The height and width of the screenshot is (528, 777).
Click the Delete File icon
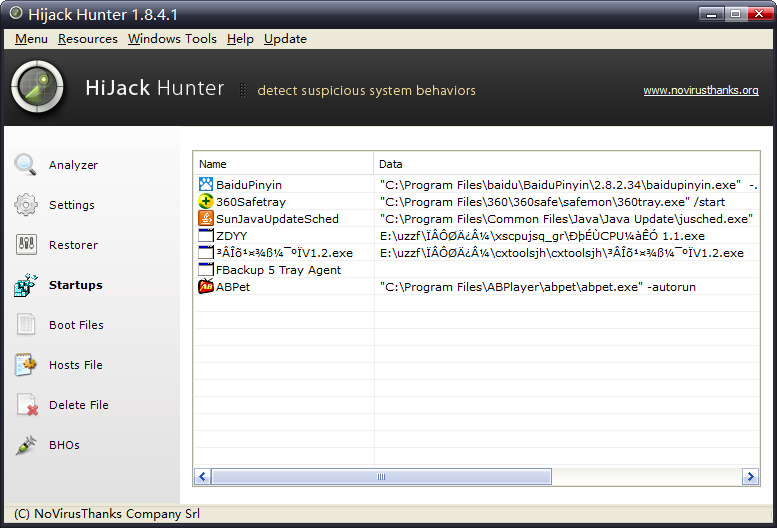tap(26, 405)
